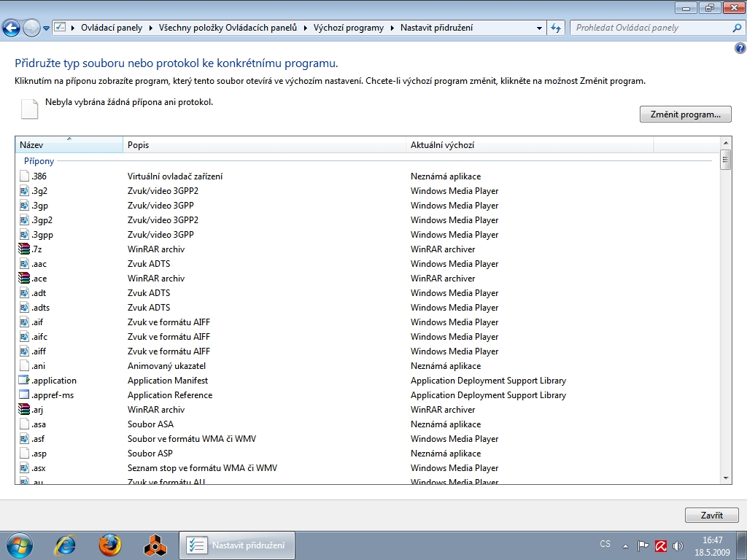
Task: Open the volume speaker tray icon
Action: point(678,545)
